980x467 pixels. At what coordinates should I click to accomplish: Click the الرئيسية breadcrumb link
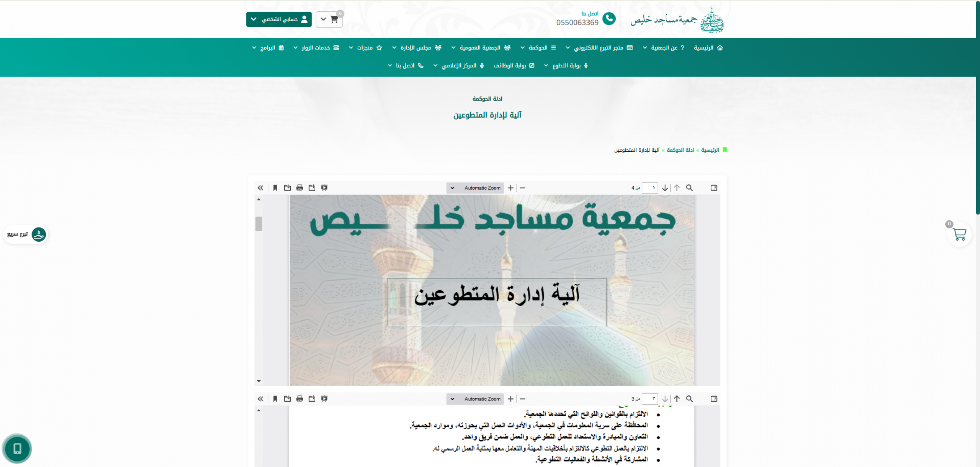[x=710, y=150]
